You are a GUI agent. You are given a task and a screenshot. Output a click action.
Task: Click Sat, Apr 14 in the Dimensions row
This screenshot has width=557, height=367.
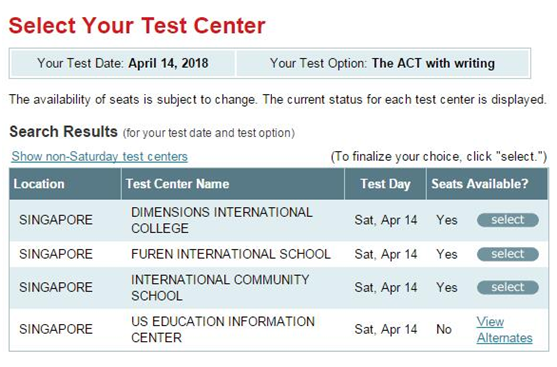[x=385, y=220]
